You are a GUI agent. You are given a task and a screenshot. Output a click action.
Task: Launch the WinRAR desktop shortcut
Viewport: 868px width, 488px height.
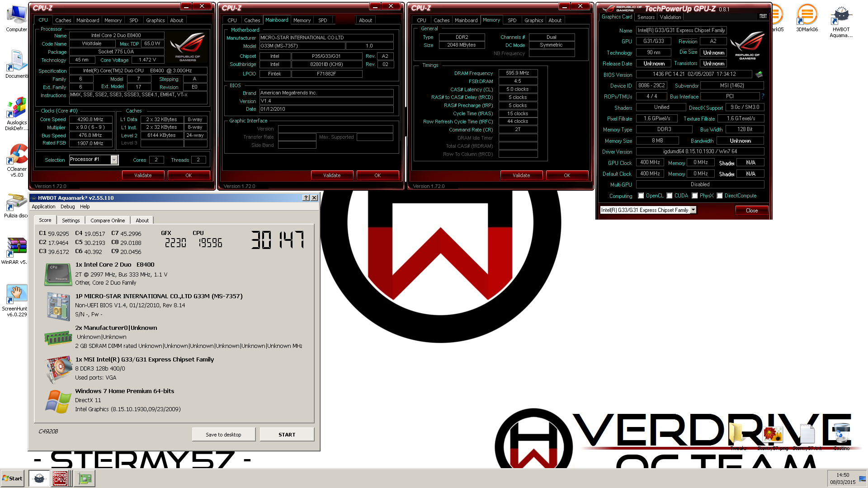pos(14,251)
